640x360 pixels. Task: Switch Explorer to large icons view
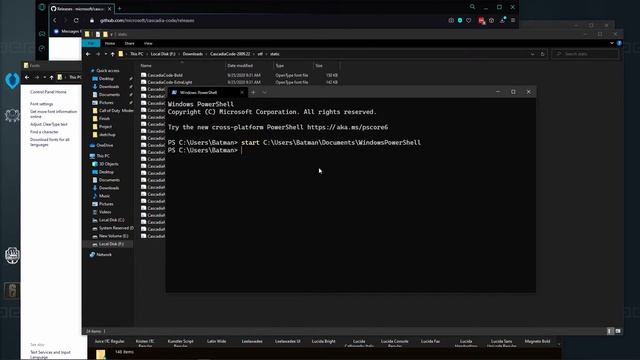tap(618, 331)
